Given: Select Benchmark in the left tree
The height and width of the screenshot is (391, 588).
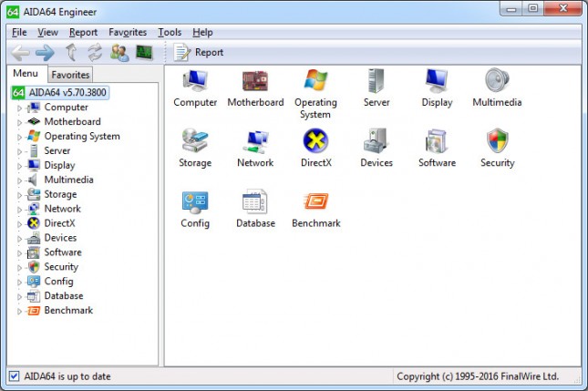Looking at the screenshot, I should 68,310.
